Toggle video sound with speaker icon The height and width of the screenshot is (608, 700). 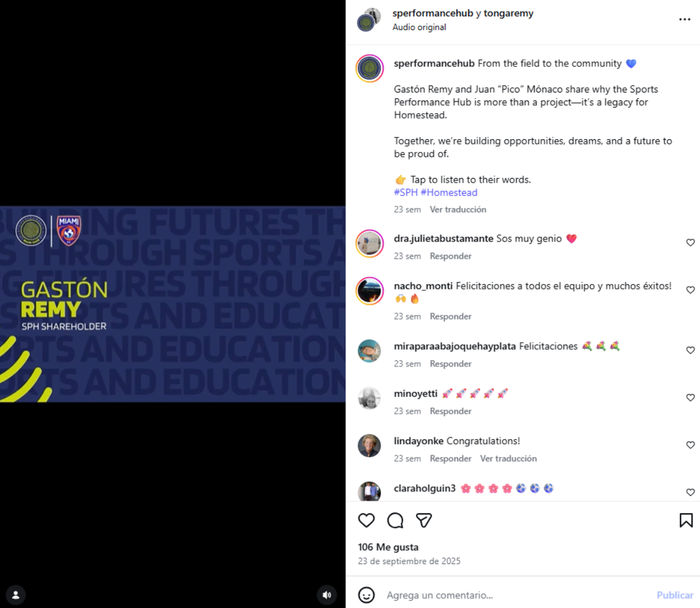(327, 595)
